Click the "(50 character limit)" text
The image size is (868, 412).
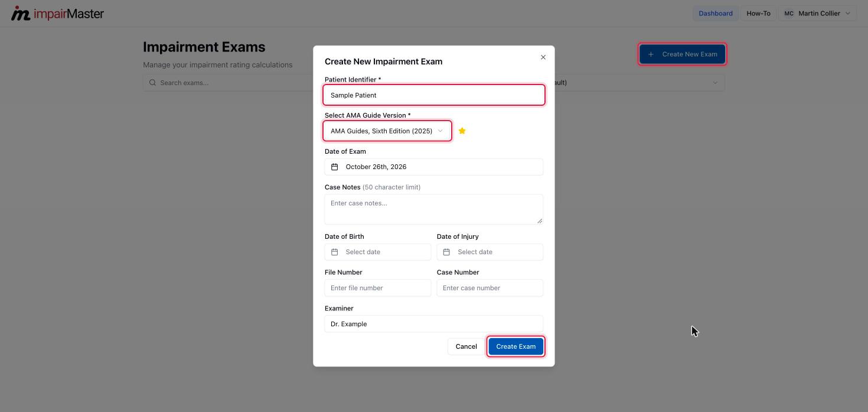[x=391, y=187]
